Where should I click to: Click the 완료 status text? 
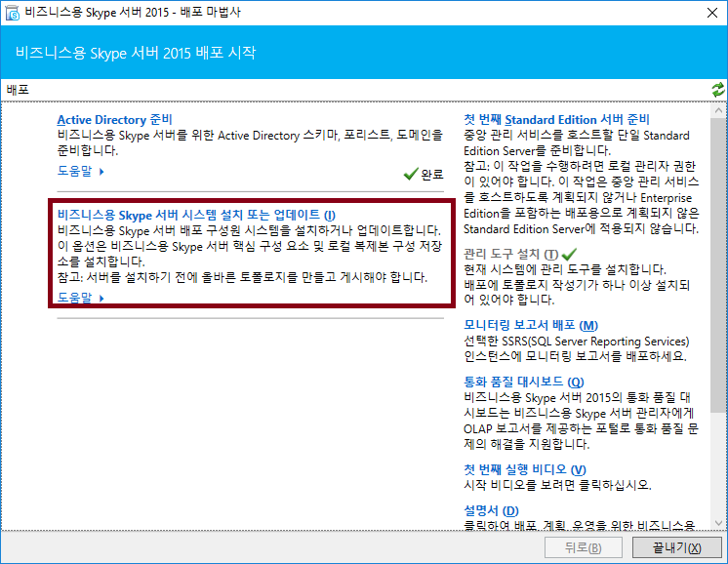click(x=432, y=175)
